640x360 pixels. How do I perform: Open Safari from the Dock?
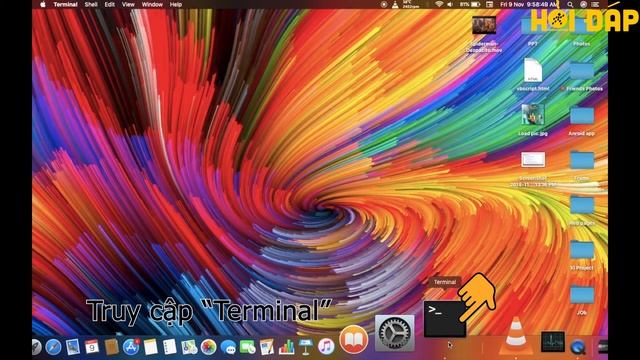[53, 347]
